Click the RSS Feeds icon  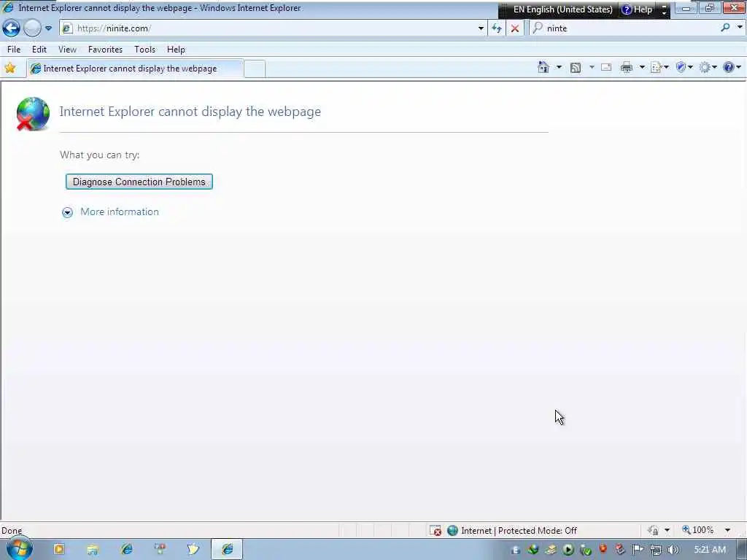576,68
